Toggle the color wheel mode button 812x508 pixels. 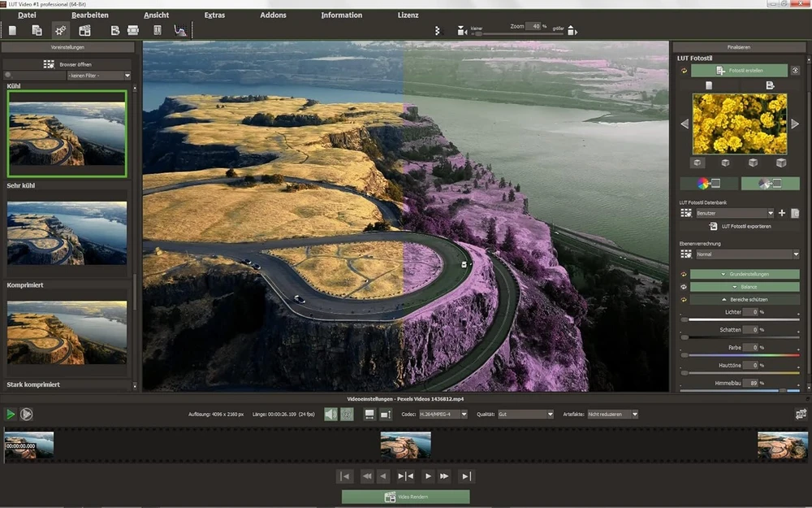[x=709, y=183]
